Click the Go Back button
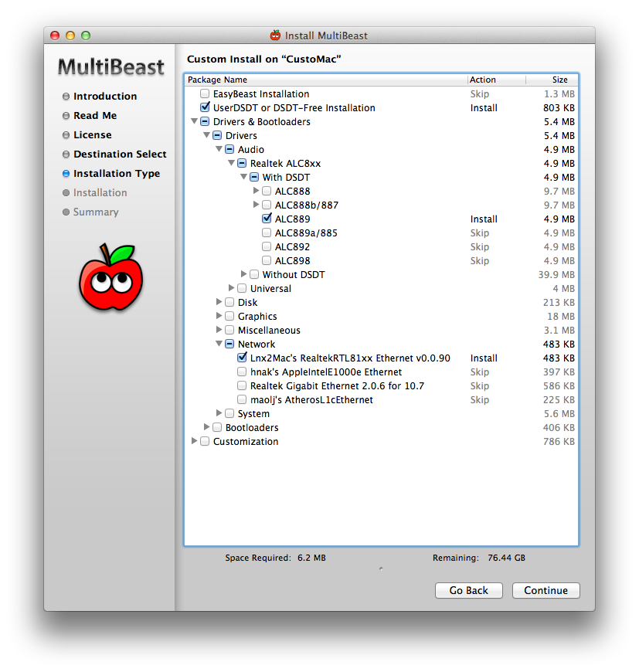The image size is (639, 672). click(x=468, y=590)
